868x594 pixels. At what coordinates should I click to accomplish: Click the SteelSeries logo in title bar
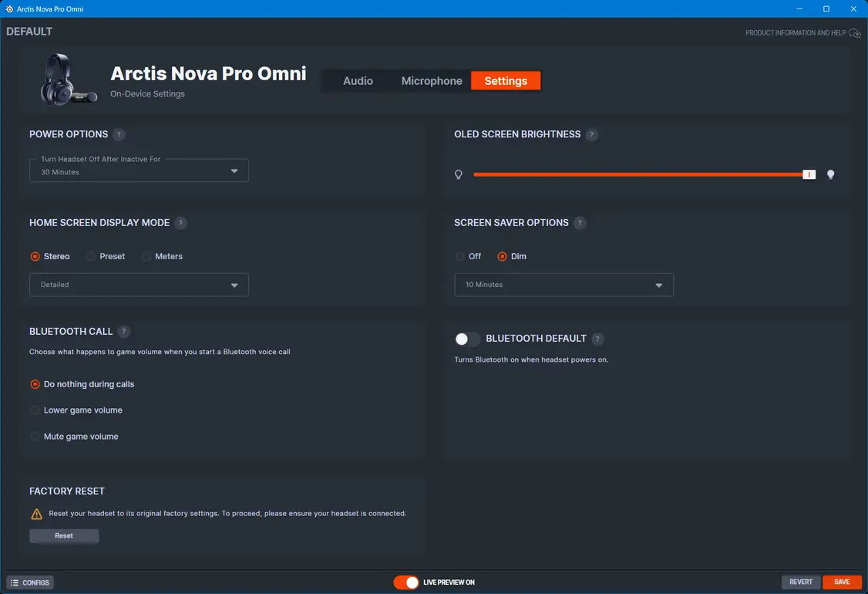[x=9, y=8]
